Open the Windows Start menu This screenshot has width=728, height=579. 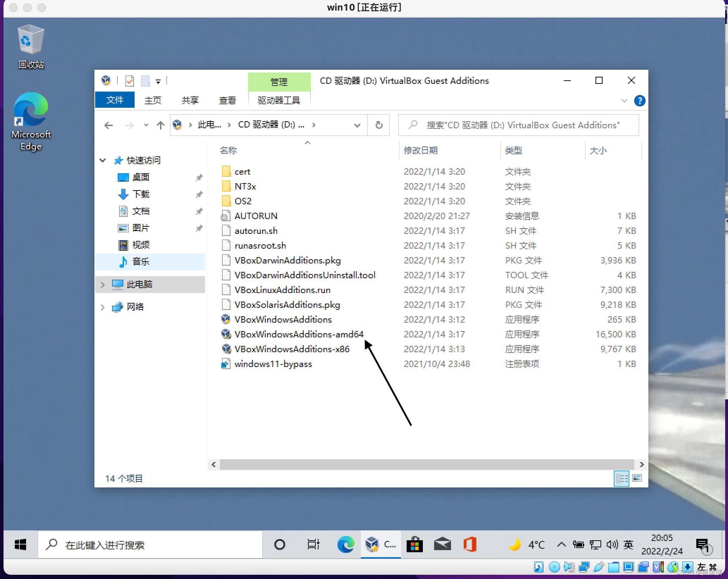20,545
